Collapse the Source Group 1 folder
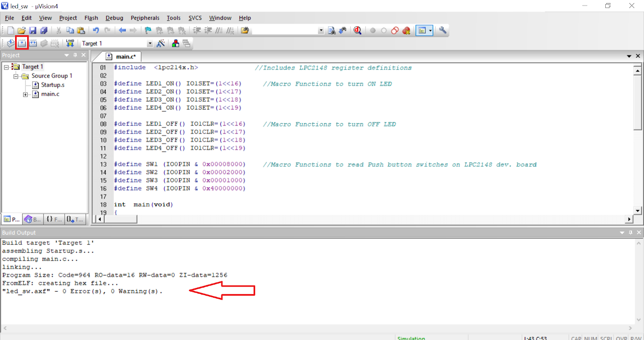The image size is (644, 340). [x=16, y=76]
